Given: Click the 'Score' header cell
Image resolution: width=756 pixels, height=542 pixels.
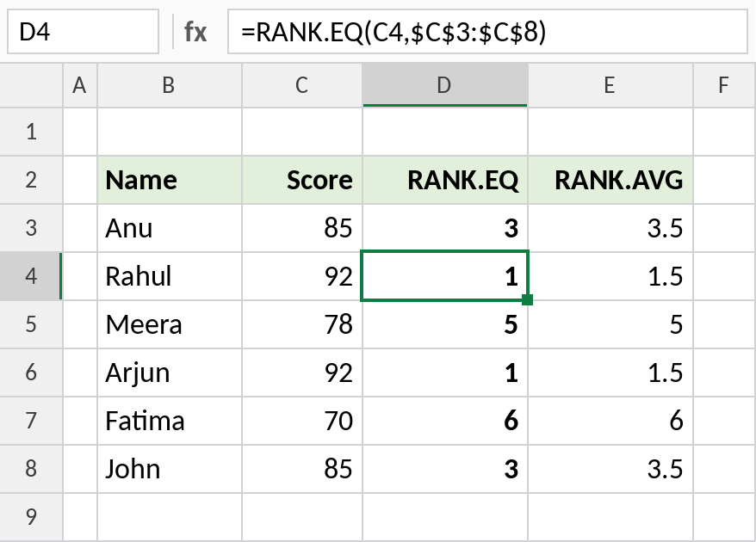Looking at the screenshot, I should tap(302, 180).
